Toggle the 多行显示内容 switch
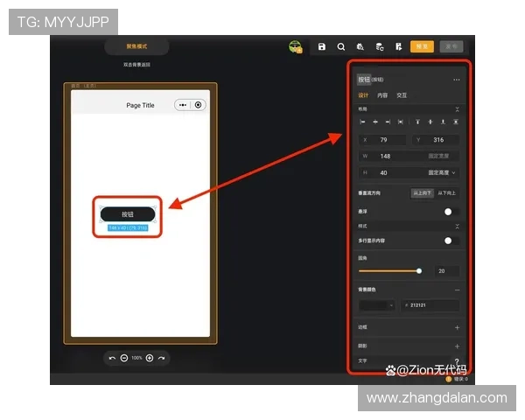This screenshot has width=525, height=420. click(451, 240)
